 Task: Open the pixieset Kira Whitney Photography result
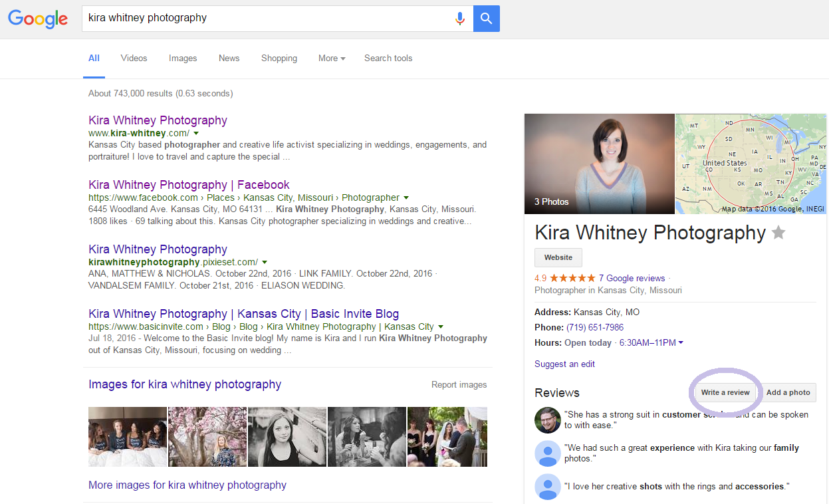158,249
